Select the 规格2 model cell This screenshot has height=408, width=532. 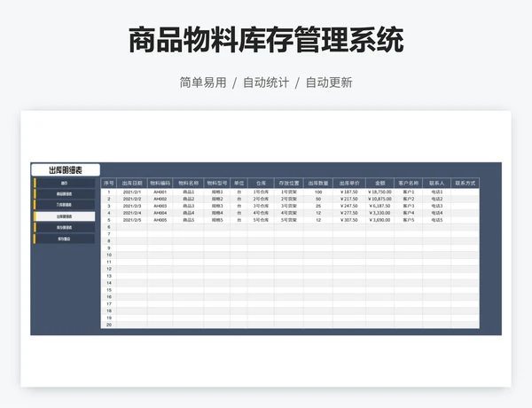tap(217, 199)
